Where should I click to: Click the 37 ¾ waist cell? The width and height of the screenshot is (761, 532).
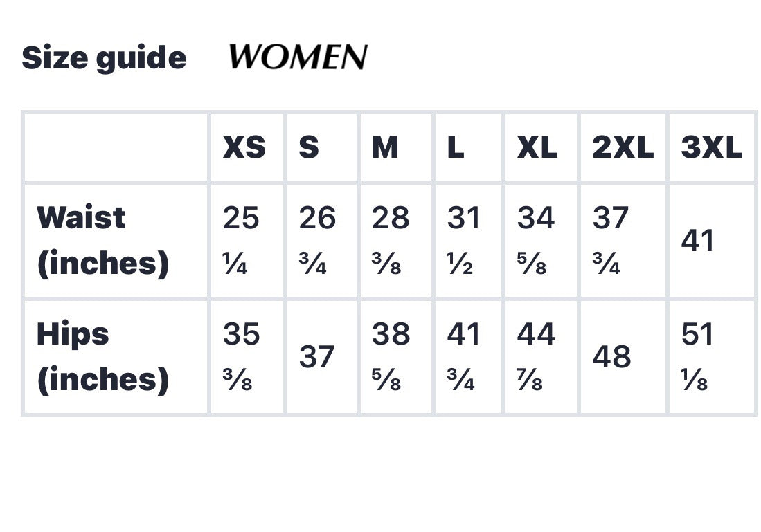point(610,240)
